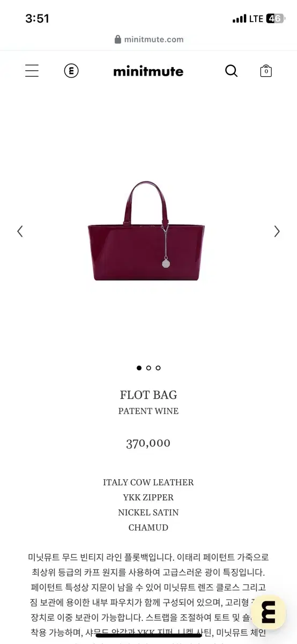This screenshot has height=644, width=297.
Task: Open the shopping bag cart icon
Action: [x=266, y=71]
